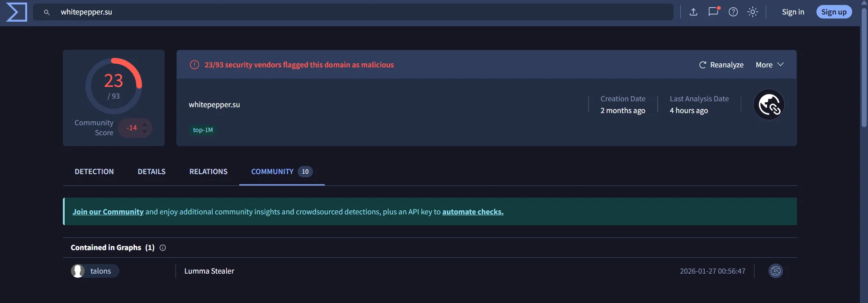Click the -14 community score value

(x=132, y=128)
